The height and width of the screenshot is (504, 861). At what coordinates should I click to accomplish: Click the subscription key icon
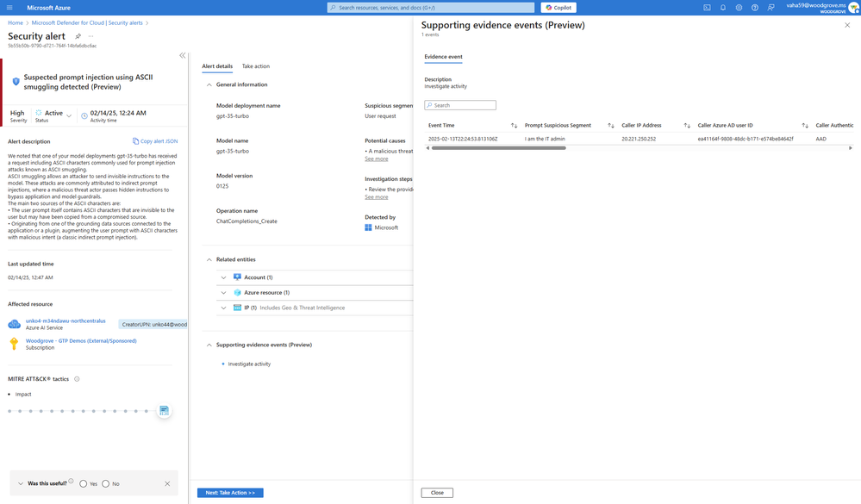[15, 345]
